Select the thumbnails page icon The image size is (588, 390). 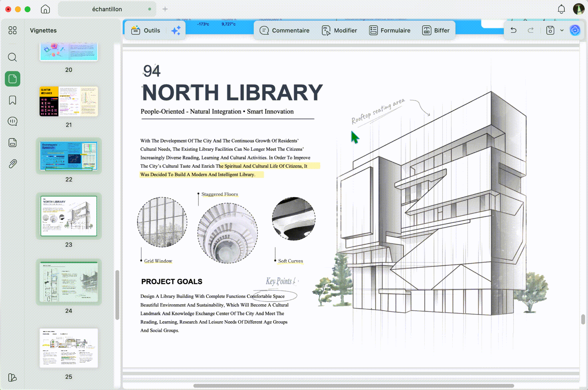[x=12, y=79]
